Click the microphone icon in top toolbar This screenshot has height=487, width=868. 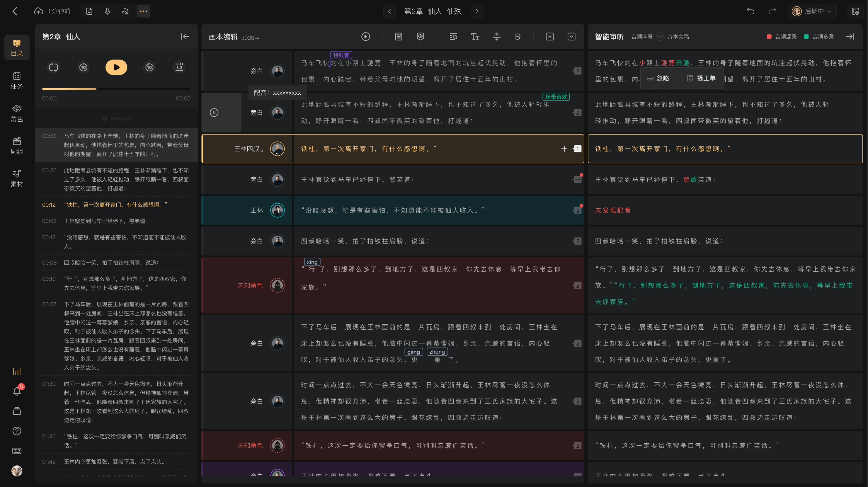click(x=107, y=11)
